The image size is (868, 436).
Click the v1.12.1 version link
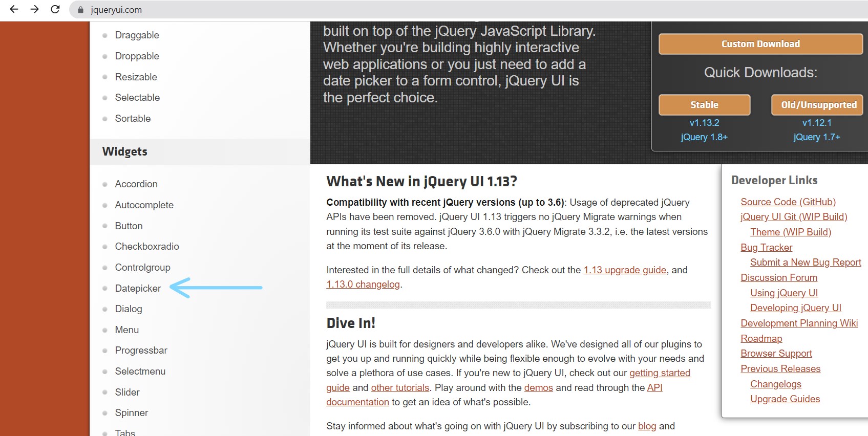pos(817,123)
